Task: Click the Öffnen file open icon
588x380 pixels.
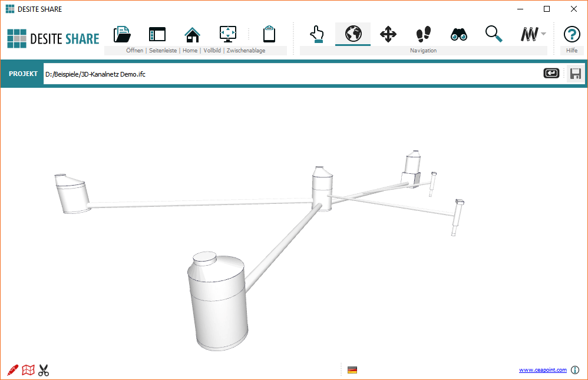Action: coord(122,34)
